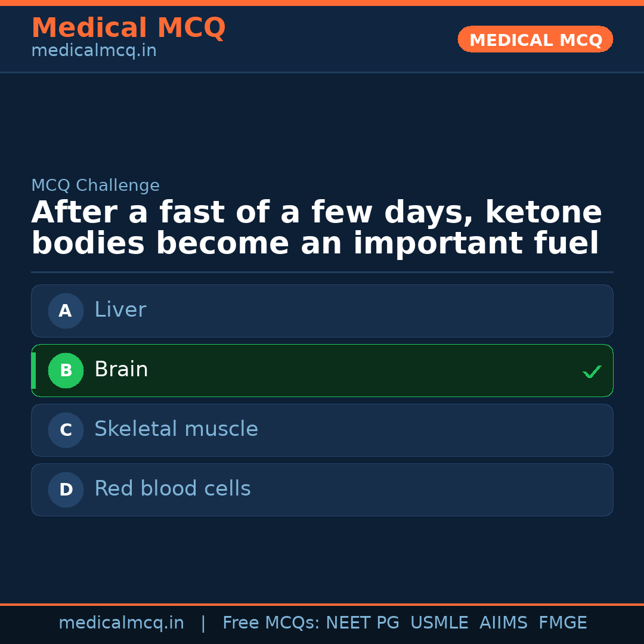Click the green checkmark icon

(592, 371)
